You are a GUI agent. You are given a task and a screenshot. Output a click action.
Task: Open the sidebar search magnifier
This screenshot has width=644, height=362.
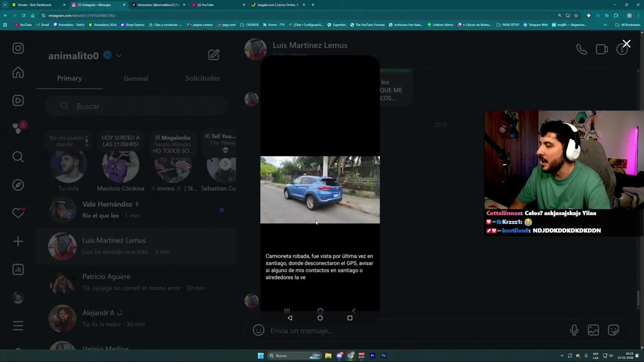pos(18,157)
